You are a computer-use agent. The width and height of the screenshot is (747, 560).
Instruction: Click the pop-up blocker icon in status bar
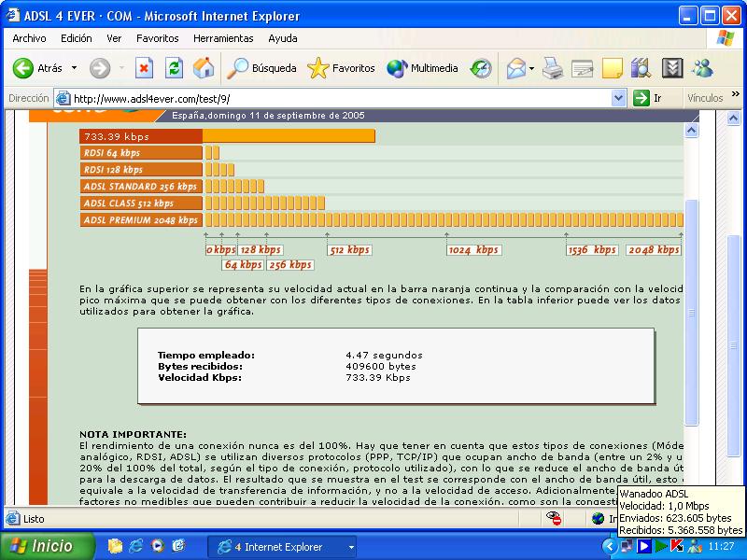point(554,518)
